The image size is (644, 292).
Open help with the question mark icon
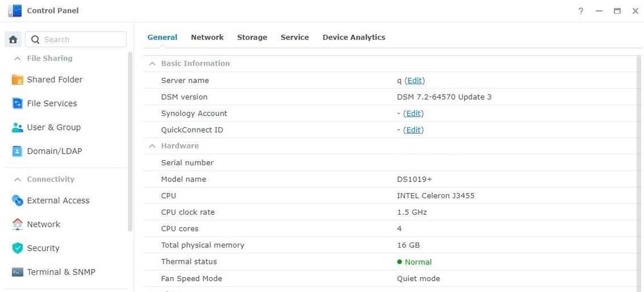point(580,11)
